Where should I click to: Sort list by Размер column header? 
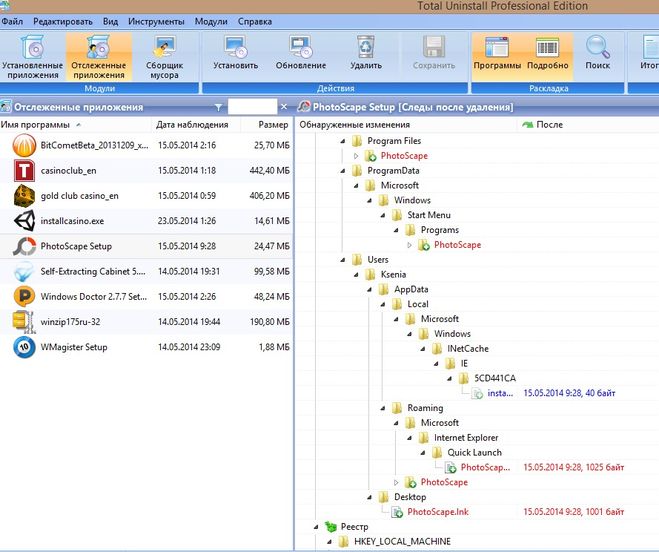pyautogui.click(x=273, y=125)
